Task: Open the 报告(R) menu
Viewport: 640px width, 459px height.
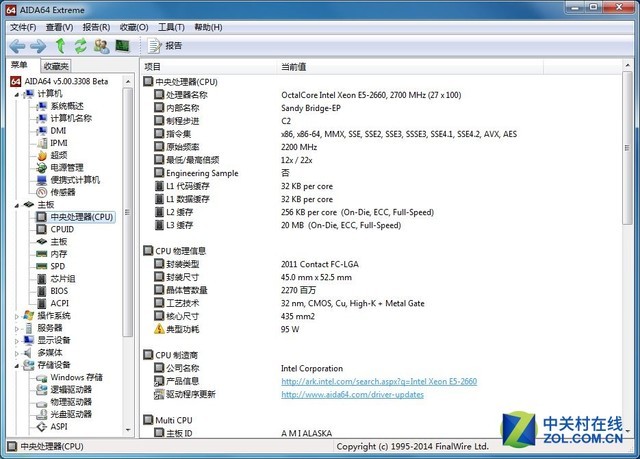Action: [96, 27]
